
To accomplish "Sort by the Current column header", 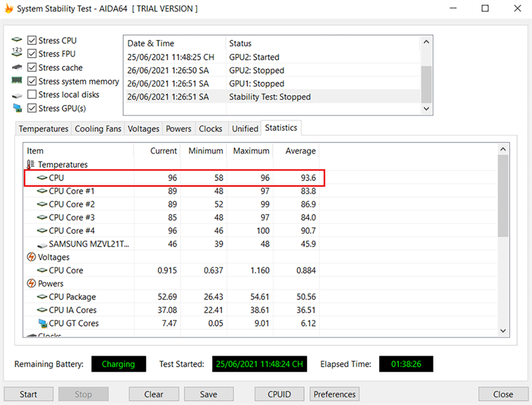I will pos(157,151).
